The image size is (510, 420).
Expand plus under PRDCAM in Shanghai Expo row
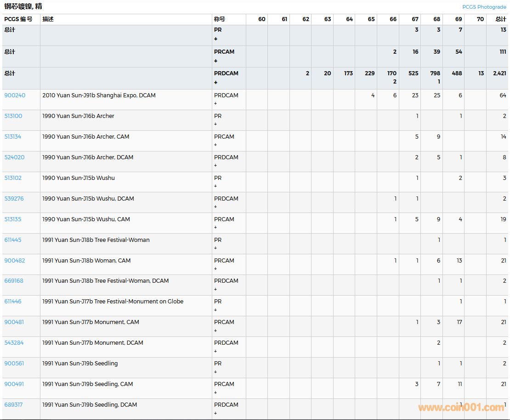click(x=215, y=104)
